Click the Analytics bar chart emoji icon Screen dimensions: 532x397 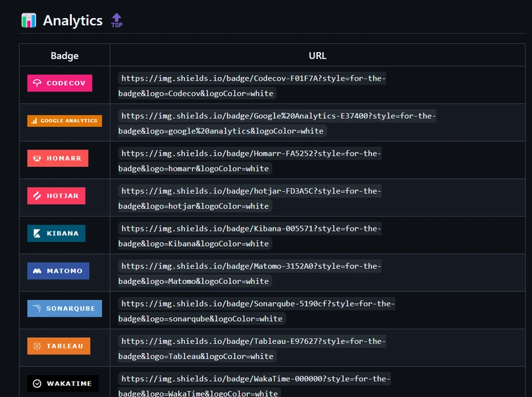(x=29, y=21)
